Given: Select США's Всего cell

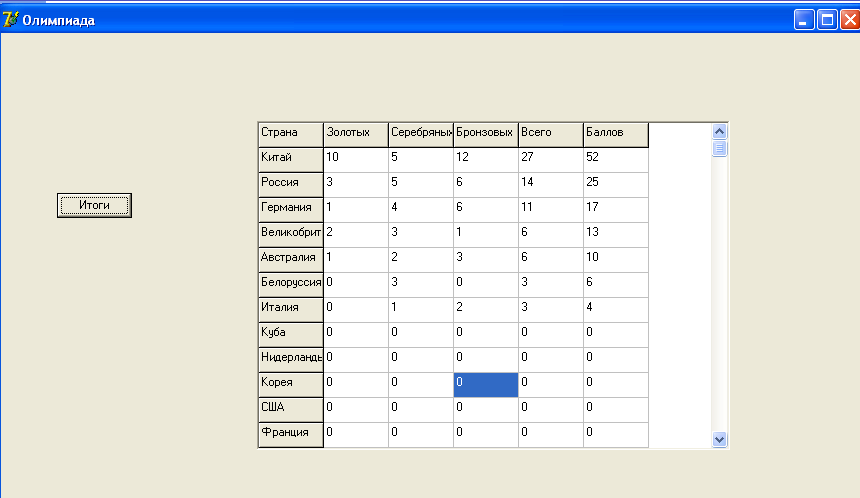Looking at the screenshot, I should pyautogui.click(x=551, y=410).
